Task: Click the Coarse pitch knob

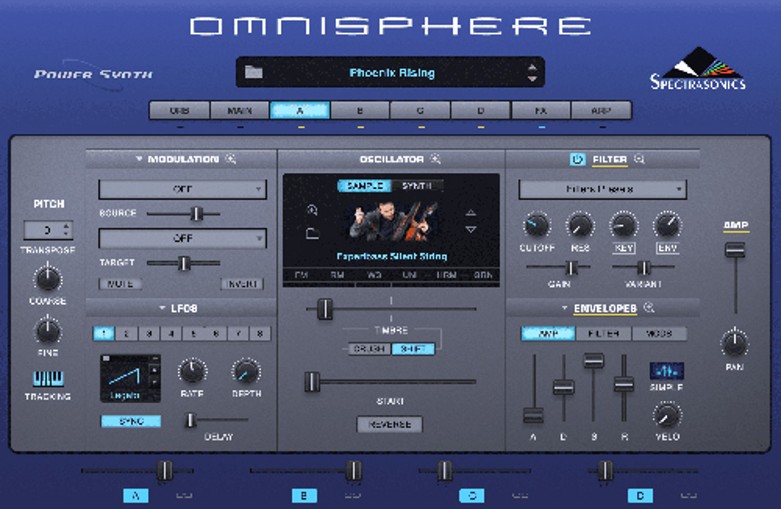Action: point(48,278)
